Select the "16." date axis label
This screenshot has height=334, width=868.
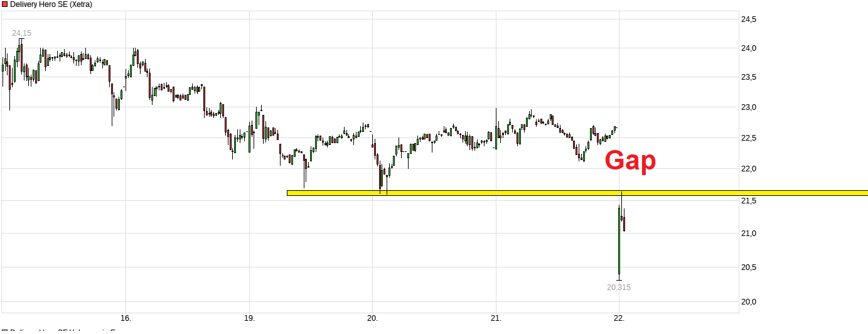tap(126, 318)
